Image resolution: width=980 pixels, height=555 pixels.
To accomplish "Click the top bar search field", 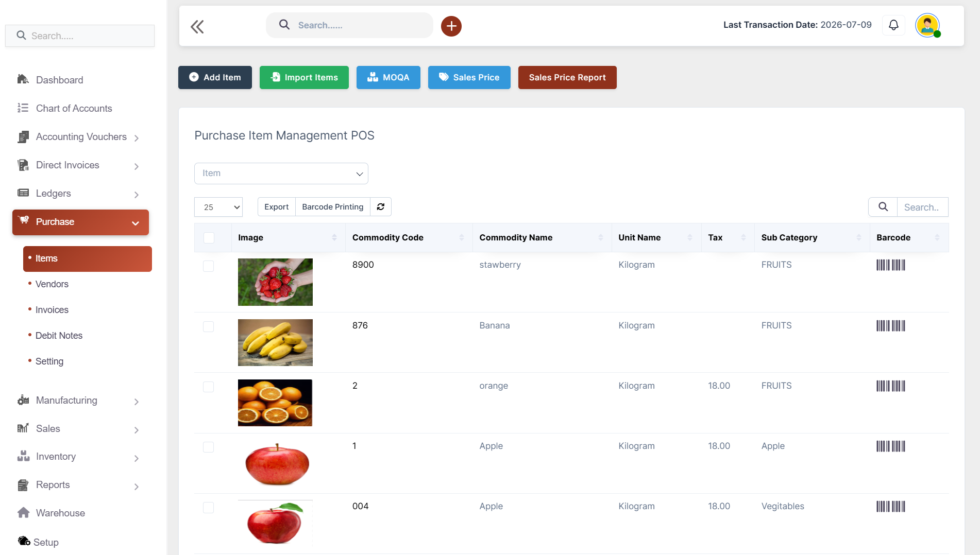I will [x=349, y=25].
